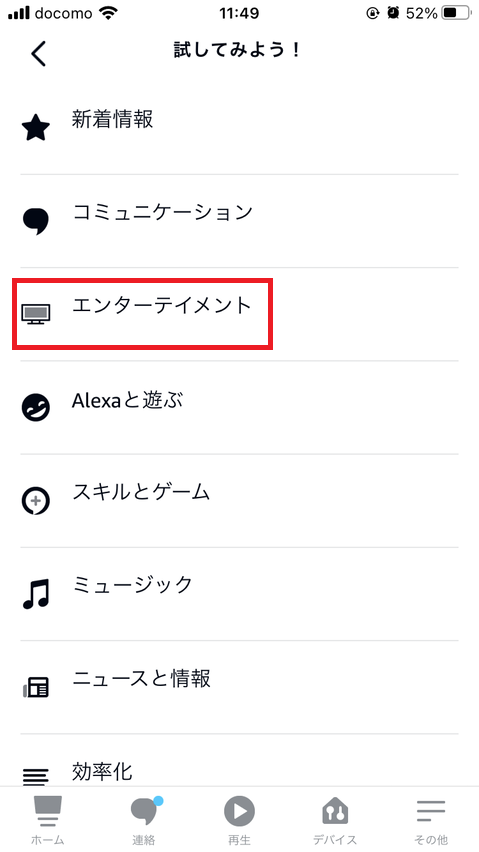Open the 新着情報 list item
479x852 pixels.
click(x=240, y=128)
